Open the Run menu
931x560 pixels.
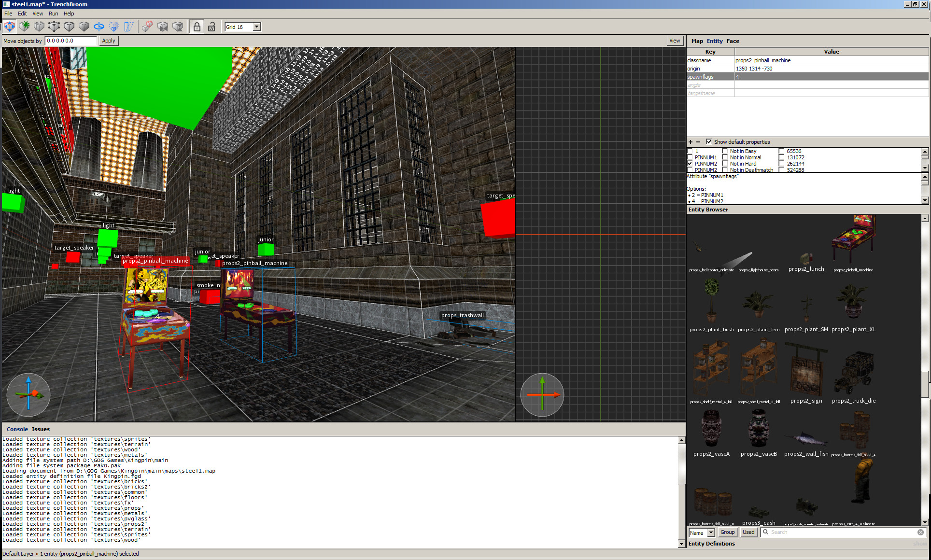tap(53, 14)
